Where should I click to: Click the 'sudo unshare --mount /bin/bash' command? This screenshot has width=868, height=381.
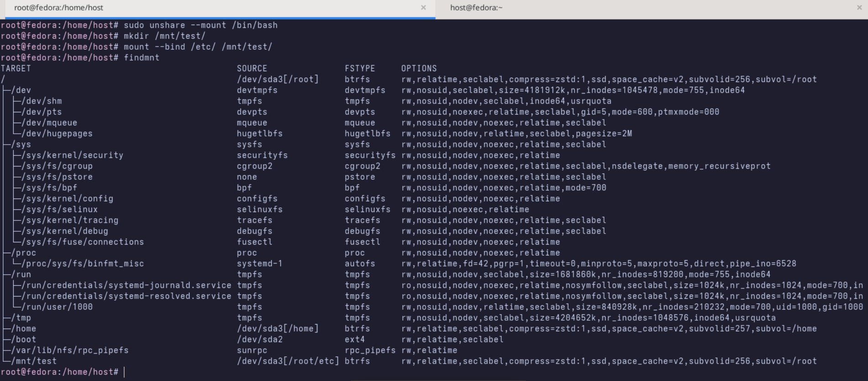(200, 25)
